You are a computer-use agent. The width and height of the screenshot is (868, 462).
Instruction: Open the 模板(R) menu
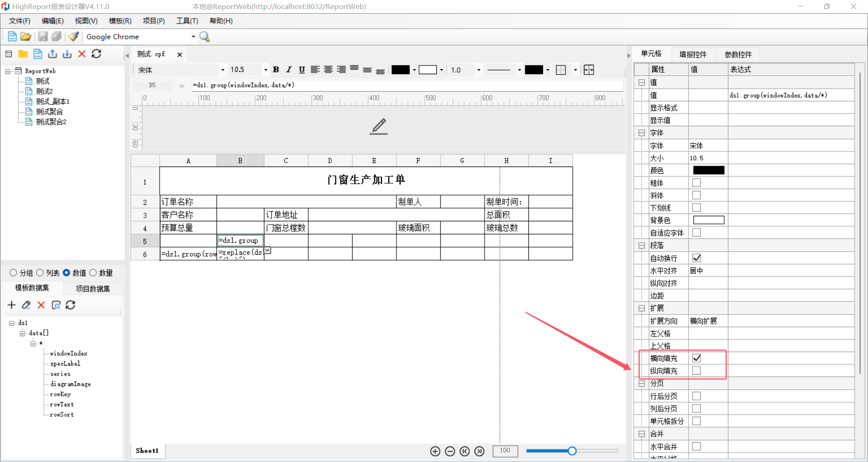[x=120, y=21]
